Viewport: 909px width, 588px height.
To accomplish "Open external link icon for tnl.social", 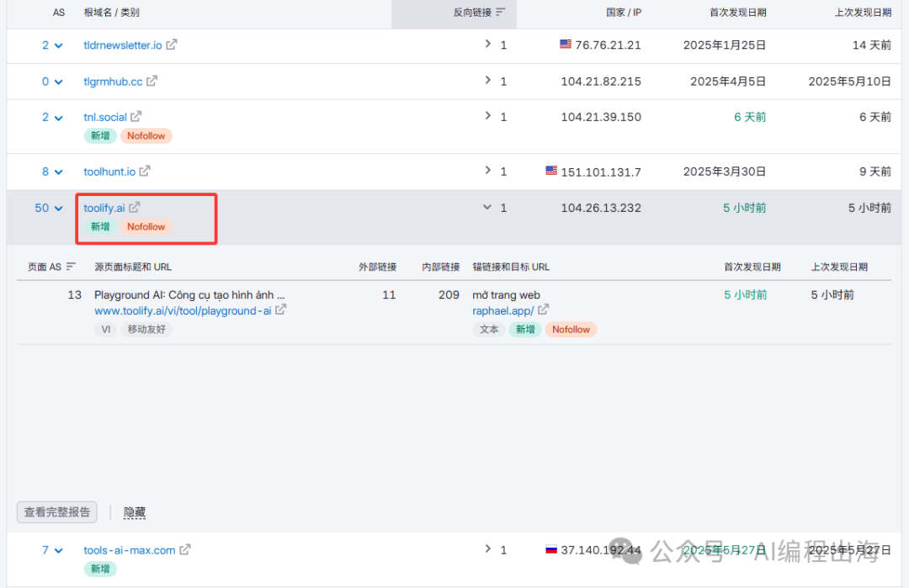I will coord(136,117).
